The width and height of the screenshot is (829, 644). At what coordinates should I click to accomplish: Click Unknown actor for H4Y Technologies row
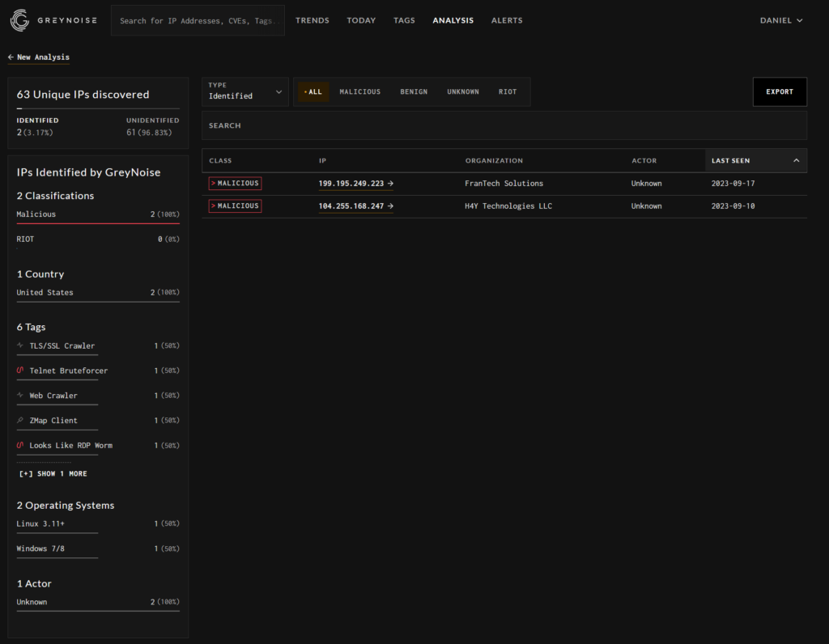646,206
